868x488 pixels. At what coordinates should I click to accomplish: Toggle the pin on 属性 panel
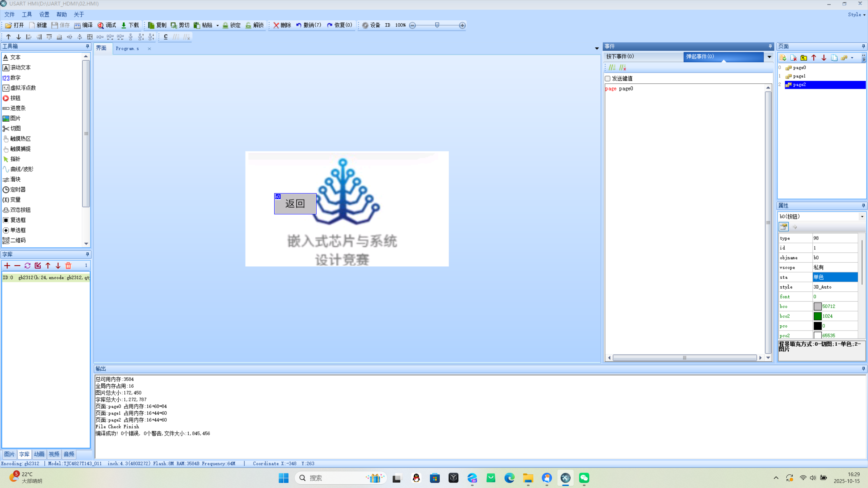(863, 206)
